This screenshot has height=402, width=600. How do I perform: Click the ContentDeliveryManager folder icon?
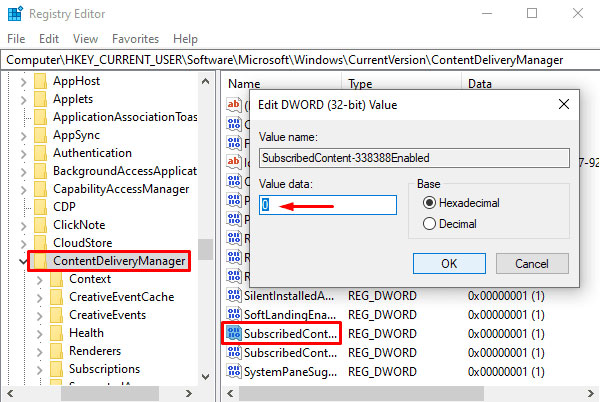tap(41, 261)
